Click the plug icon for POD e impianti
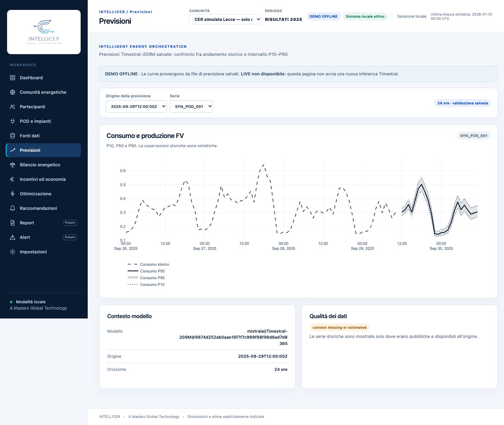 (x=13, y=121)
